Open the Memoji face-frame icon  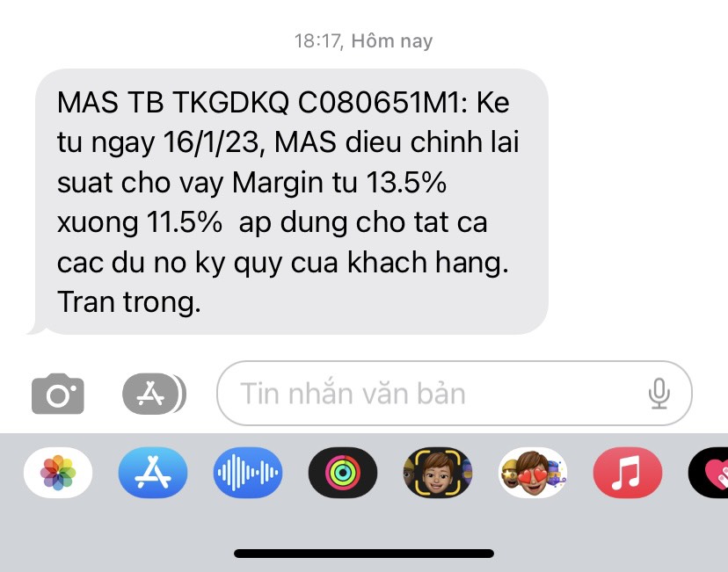[x=438, y=472]
